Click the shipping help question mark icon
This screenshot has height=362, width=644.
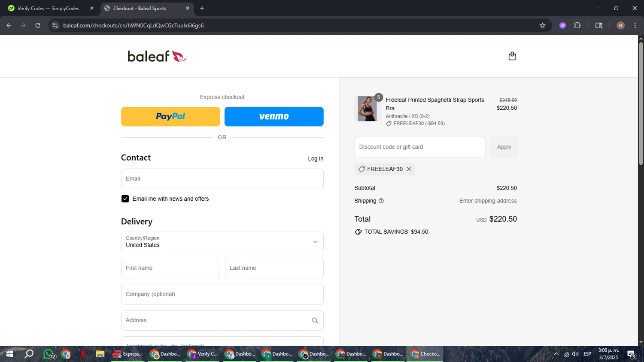tap(381, 201)
